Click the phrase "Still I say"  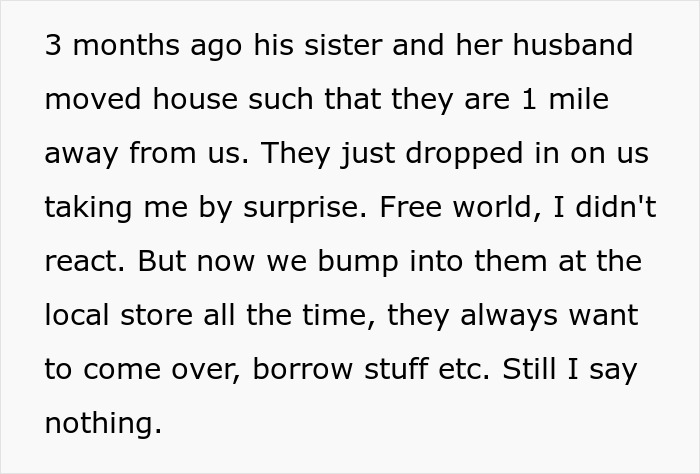(x=567, y=368)
